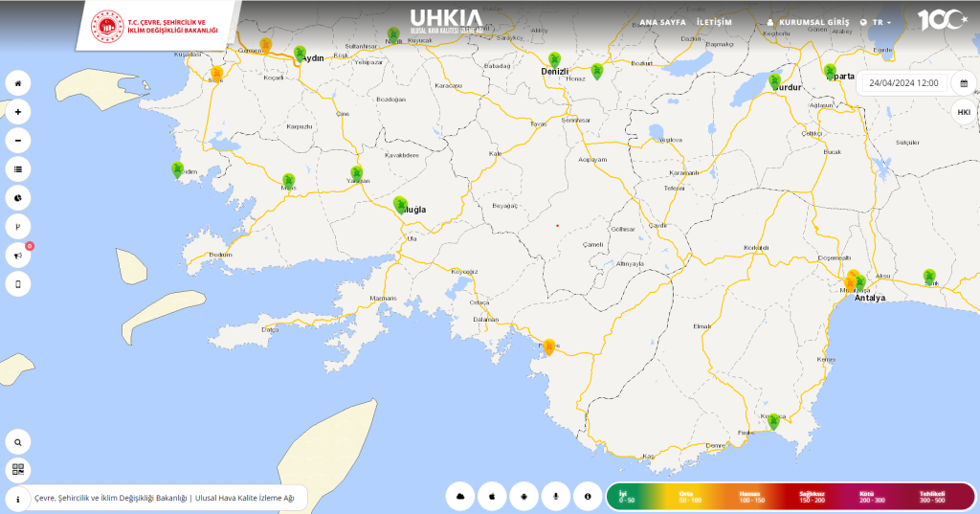Open the TR language dropdown
This screenshot has width=980, height=514.
[x=876, y=22]
